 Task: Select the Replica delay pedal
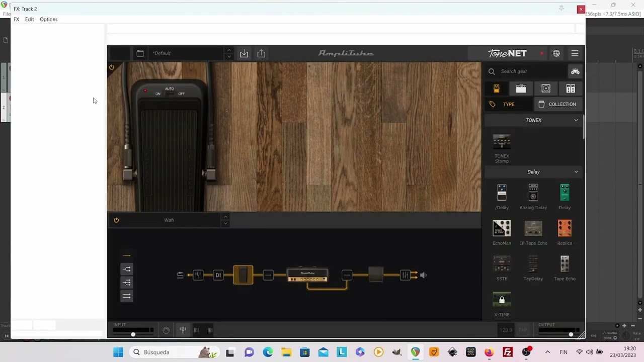coord(565,228)
